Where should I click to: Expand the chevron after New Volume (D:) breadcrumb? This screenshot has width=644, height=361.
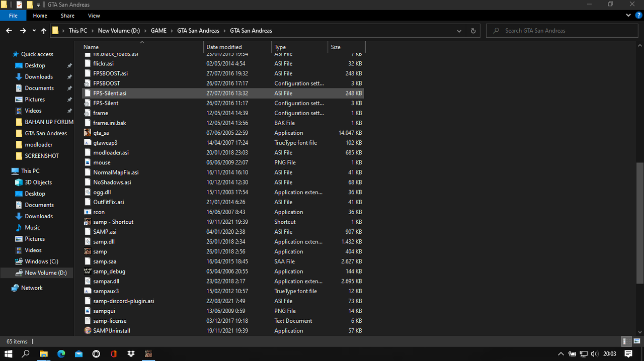point(145,31)
